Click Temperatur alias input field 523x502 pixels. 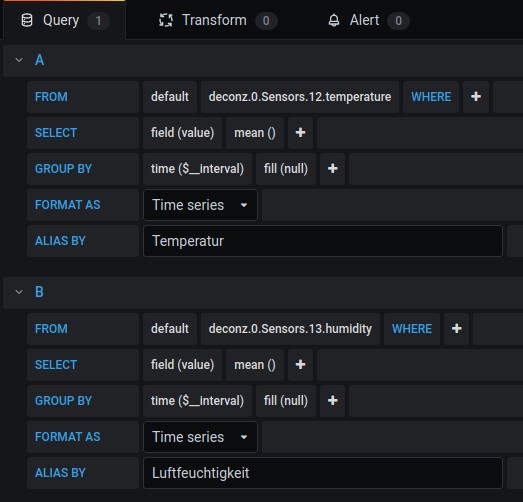coord(323,241)
